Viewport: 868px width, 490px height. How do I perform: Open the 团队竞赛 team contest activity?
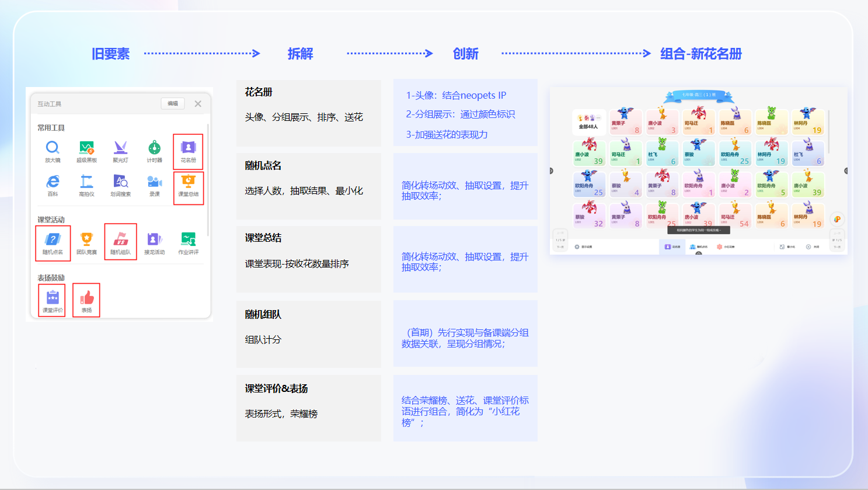pyautogui.click(x=86, y=243)
